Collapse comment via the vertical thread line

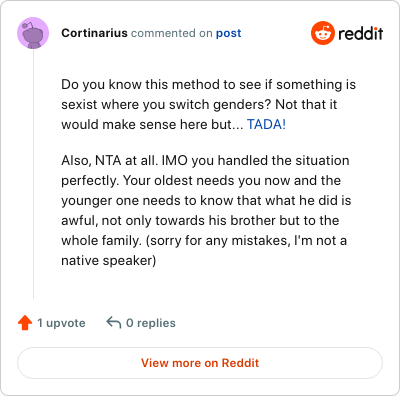pyautogui.click(x=33, y=174)
